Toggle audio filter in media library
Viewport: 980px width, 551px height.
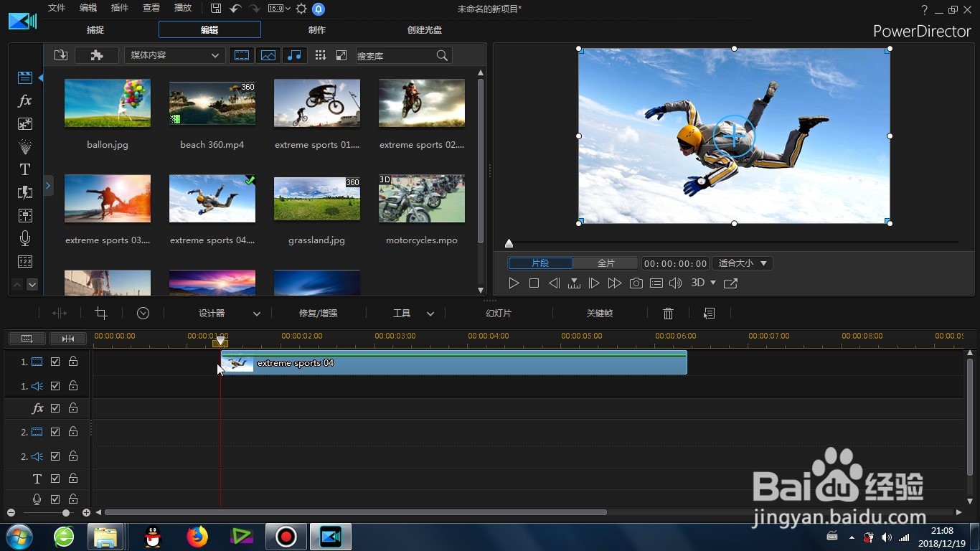click(x=294, y=55)
